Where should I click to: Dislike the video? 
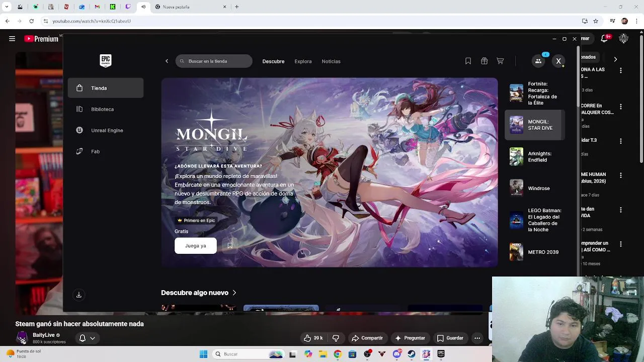(x=336, y=338)
